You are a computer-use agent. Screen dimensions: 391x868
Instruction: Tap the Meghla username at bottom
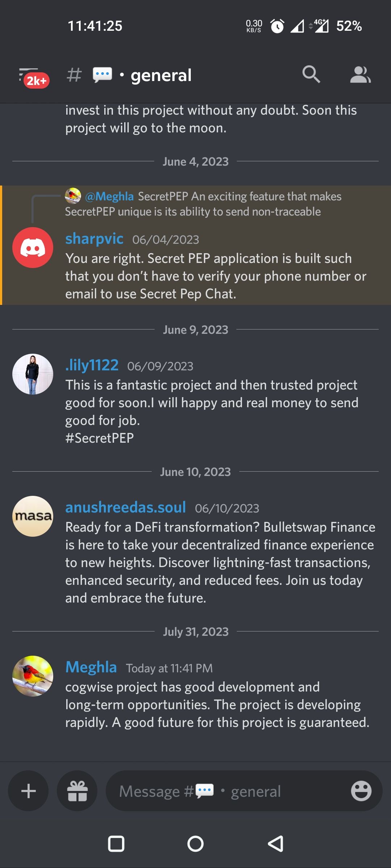coord(91,667)
